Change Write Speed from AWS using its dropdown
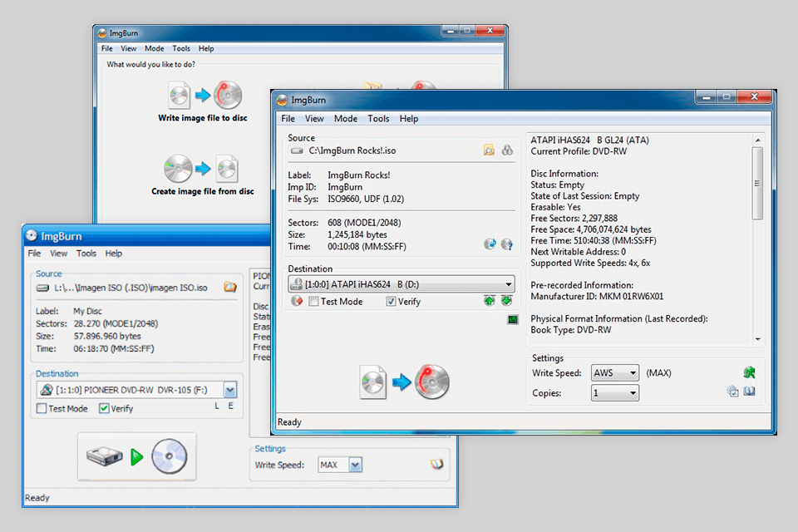The height and width of the screenshot is (532, 798). 632,372
